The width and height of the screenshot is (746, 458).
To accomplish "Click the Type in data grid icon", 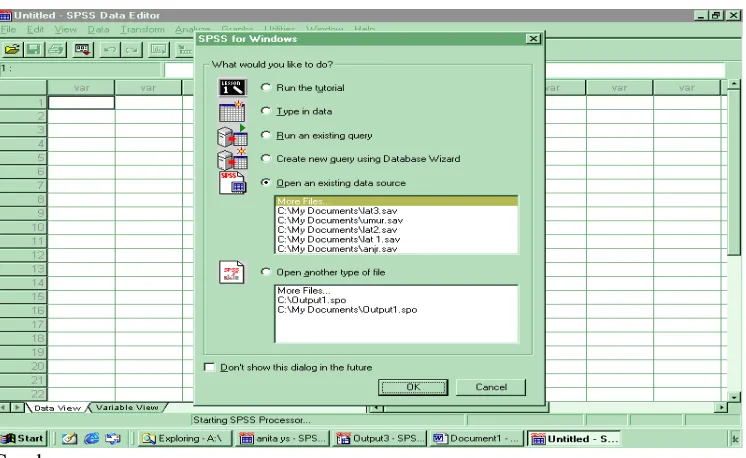I will point(232,111).
